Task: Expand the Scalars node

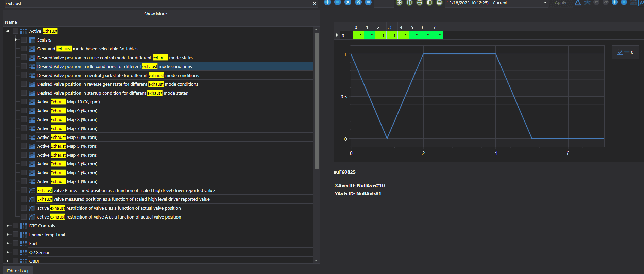Action: pyautogui.click(x=16, y=40)
